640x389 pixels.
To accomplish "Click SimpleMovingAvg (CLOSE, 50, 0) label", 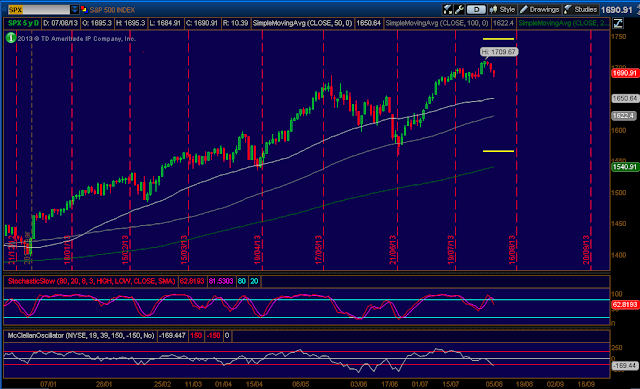I will (x=302, y=23).
